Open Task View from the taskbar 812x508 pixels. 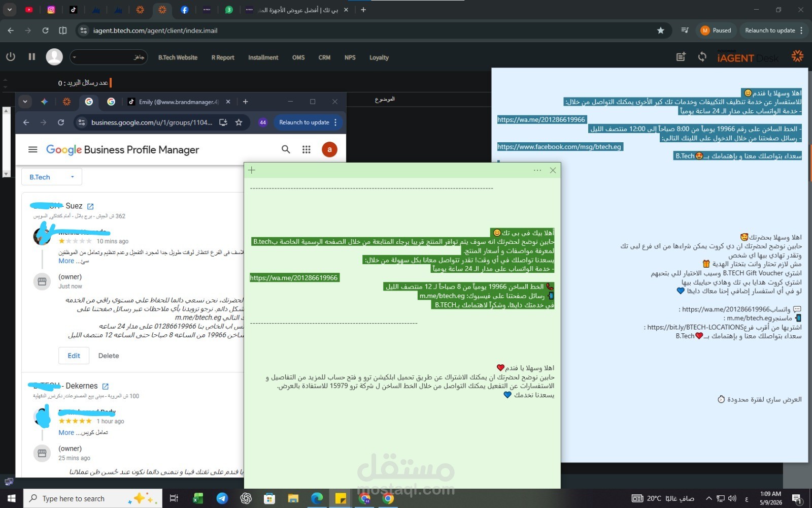174,498
